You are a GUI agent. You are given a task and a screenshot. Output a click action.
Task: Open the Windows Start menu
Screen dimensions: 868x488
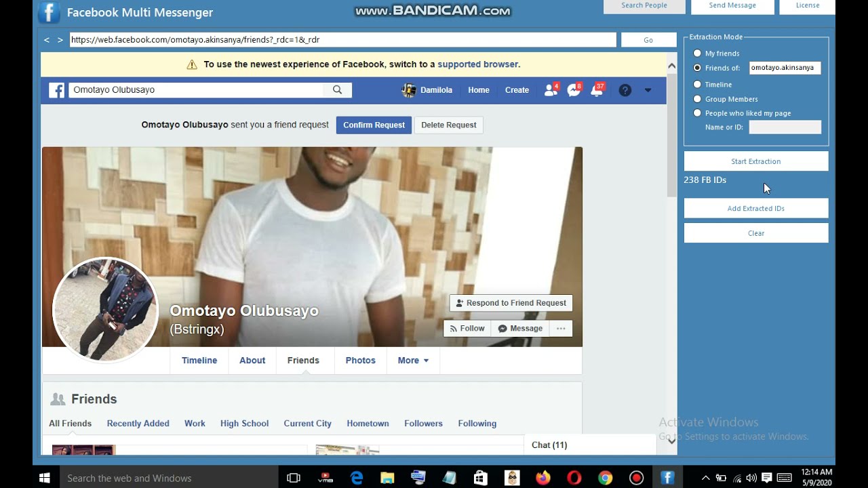(x=45, y=478)
